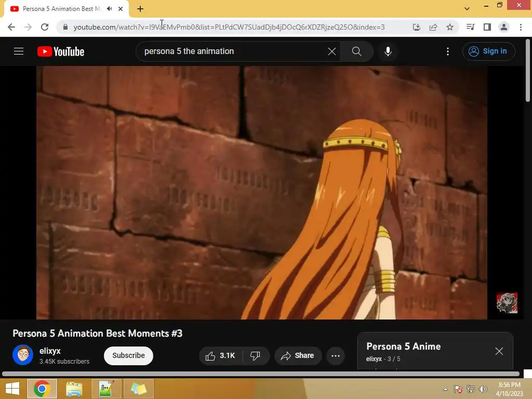Go back in browser

[x=11, y=27]
